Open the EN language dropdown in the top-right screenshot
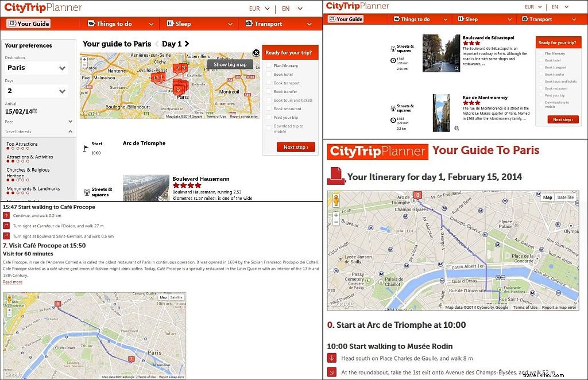The image size is (588, 380). tap(560, 7)
